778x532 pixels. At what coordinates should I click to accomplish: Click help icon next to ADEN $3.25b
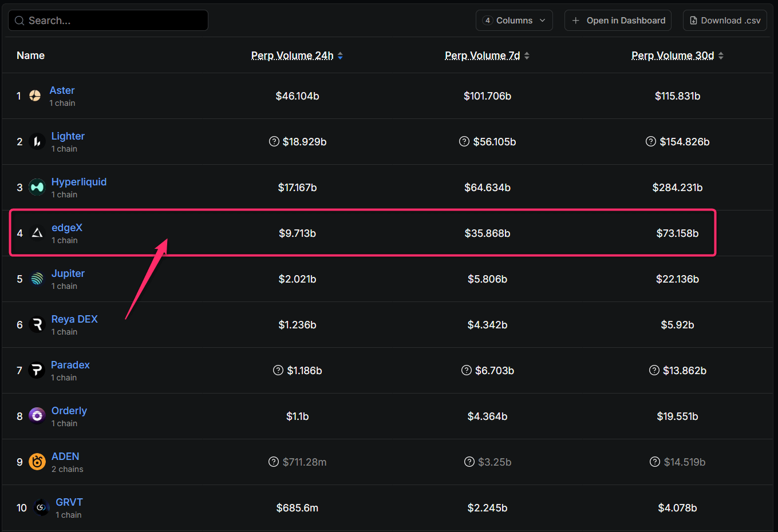[469, 462]
